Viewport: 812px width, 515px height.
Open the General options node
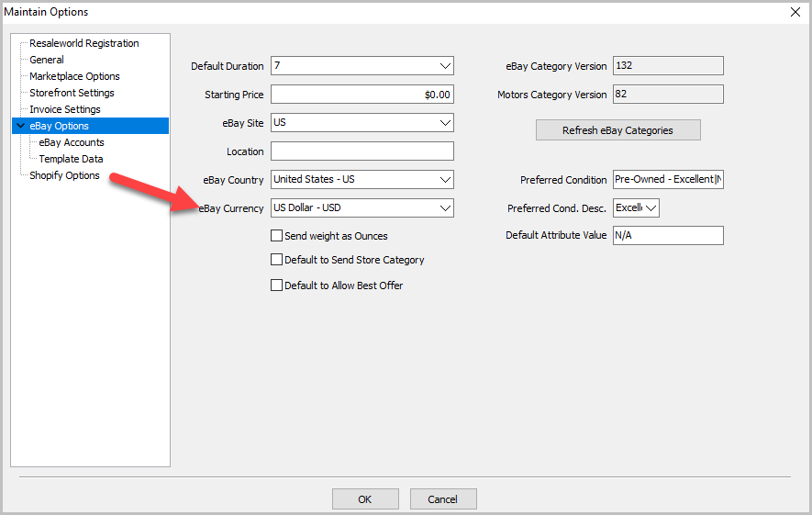click(47, 60)
